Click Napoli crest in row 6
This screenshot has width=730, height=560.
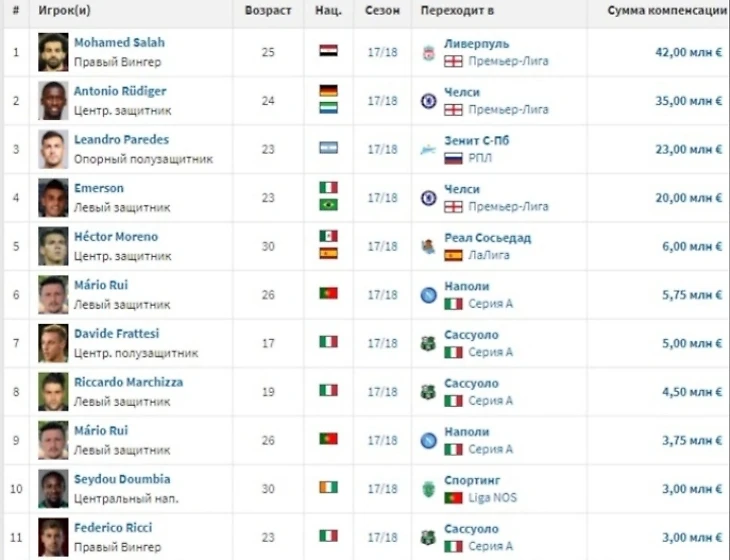428,295
